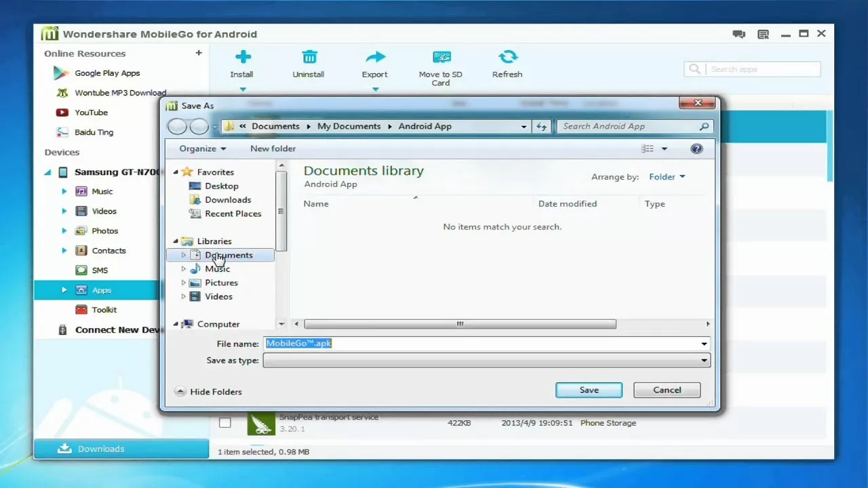Image resolution: width=868 pixels, height=488 pixels.
Task: Click the Documents breadcrumb in address bar
Action: pyautogui.click(x=275, y=126)
